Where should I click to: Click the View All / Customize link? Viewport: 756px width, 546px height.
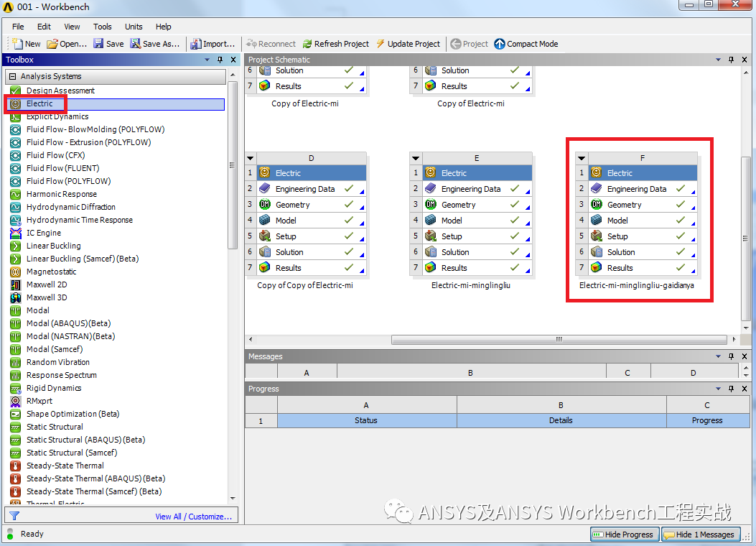tap(193, 517)
